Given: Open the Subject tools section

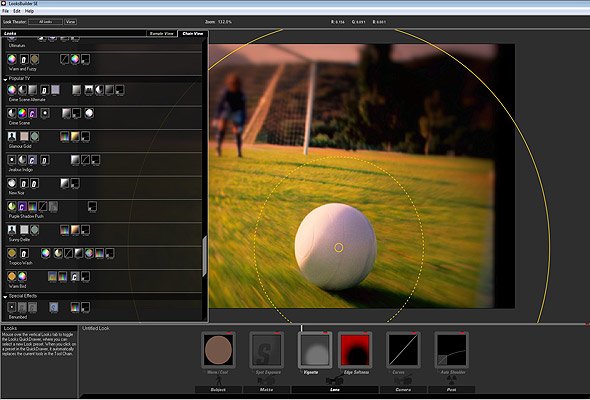Looking at the screenshot, I should 219,390.
